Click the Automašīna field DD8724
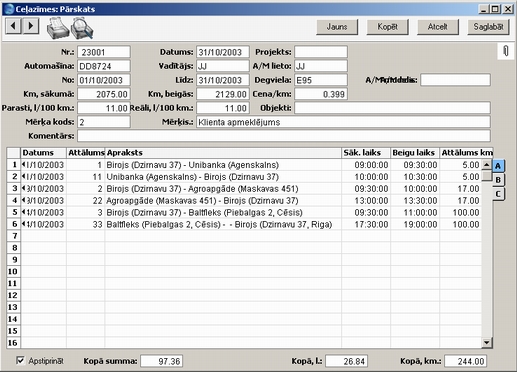Image resolution: width=517 pixels, height=372 pixels. [104, 66]
